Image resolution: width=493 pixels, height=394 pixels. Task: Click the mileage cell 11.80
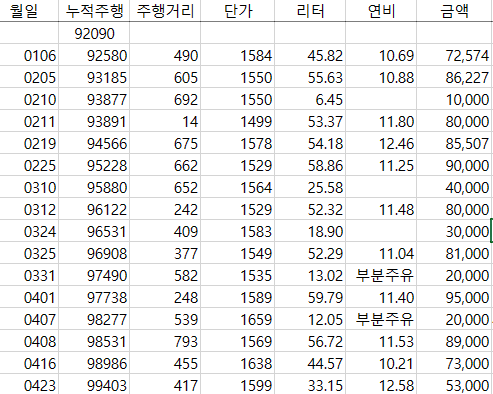point(381,121)
